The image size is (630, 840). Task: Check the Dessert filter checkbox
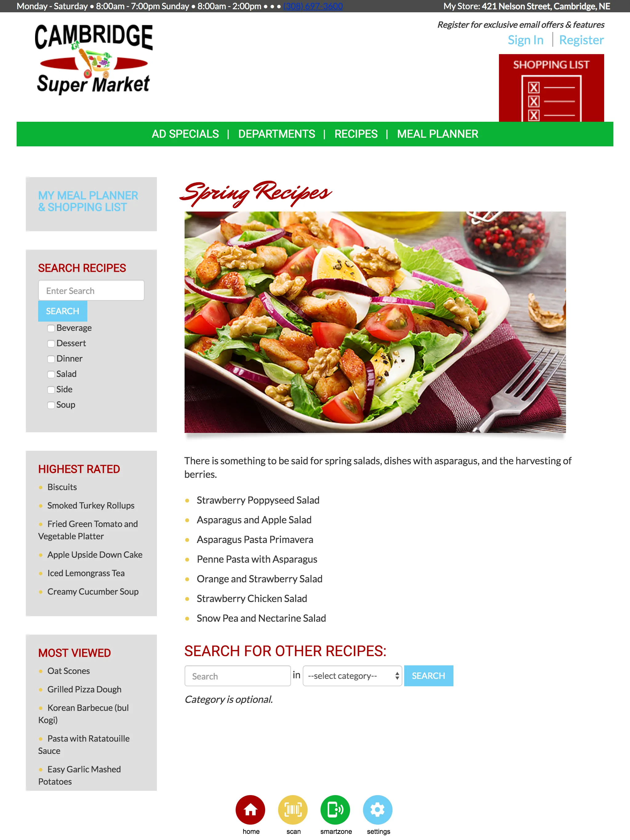tap(51, 343)
